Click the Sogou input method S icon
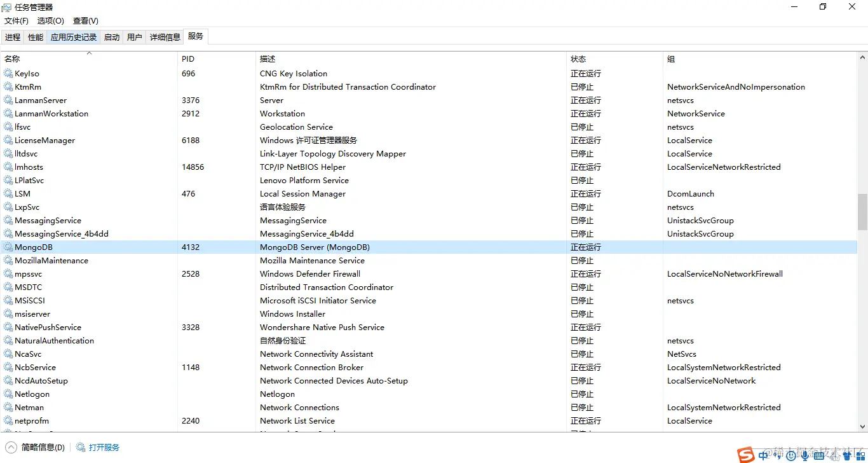868x463 pixels. [x=746, y=455]
